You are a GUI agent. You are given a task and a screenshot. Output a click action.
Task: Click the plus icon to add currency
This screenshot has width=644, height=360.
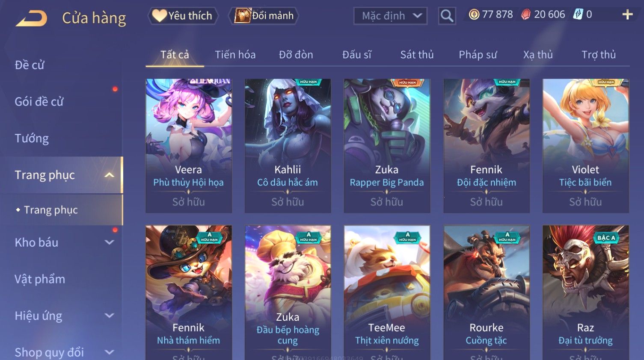pyautogui.click(x=627, y=15)
